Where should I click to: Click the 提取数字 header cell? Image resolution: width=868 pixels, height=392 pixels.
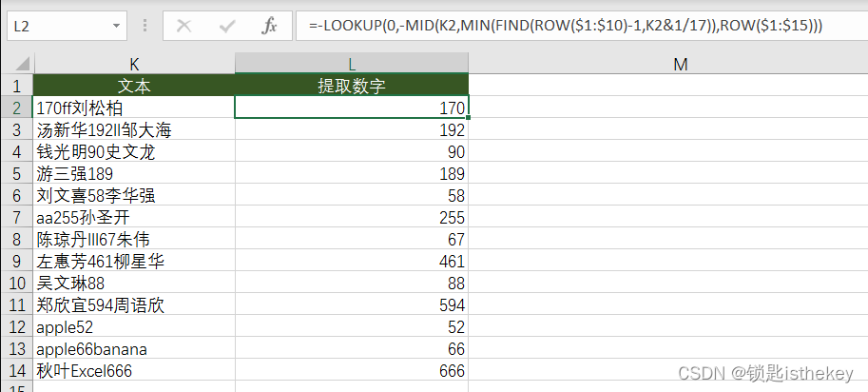(x=352, y=86)
